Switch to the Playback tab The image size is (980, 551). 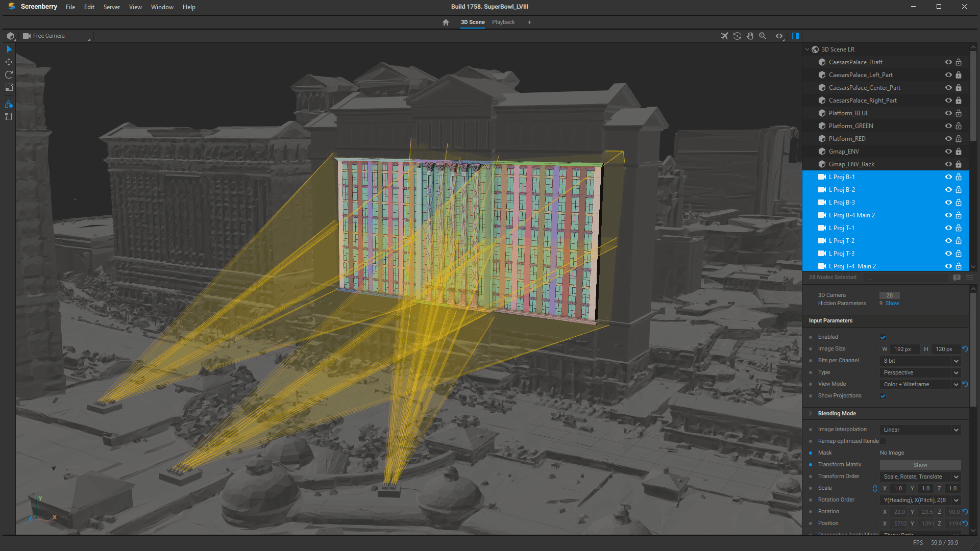coord(503,22)
